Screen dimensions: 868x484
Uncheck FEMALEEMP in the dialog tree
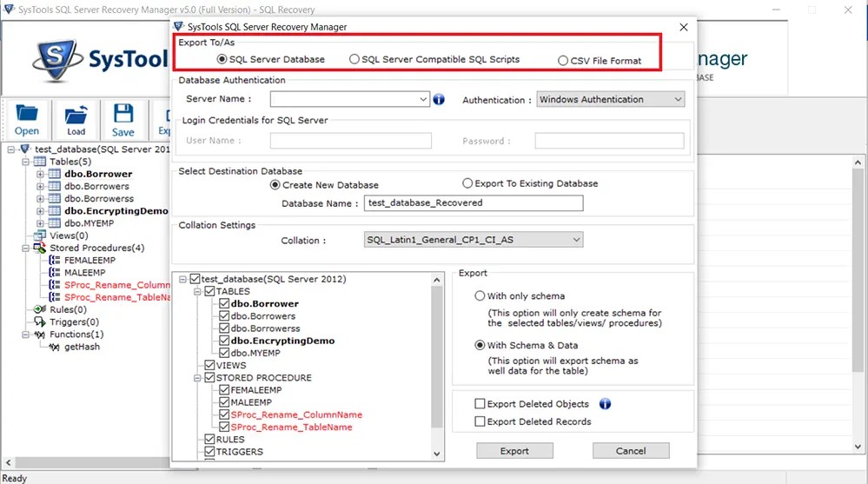point(224,390)
